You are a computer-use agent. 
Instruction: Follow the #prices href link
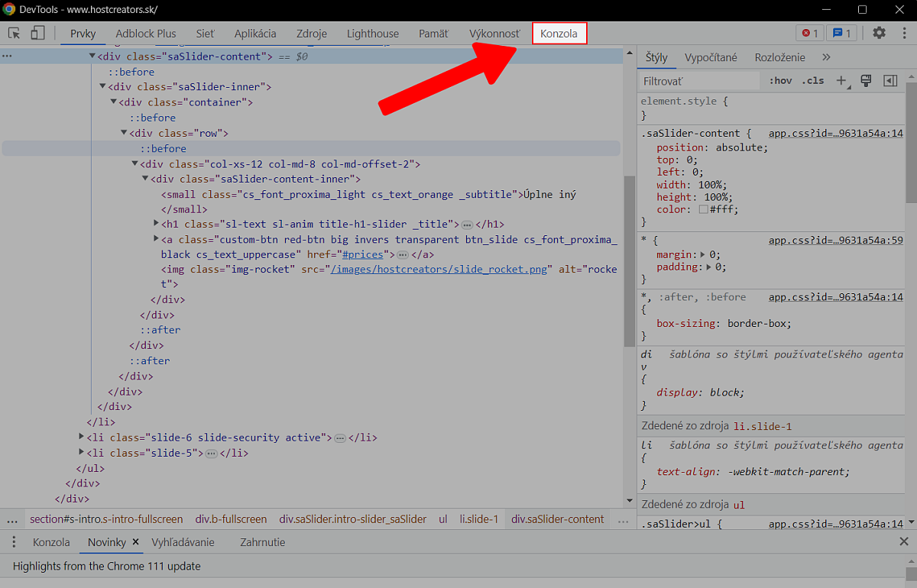(x=363, y=254)
